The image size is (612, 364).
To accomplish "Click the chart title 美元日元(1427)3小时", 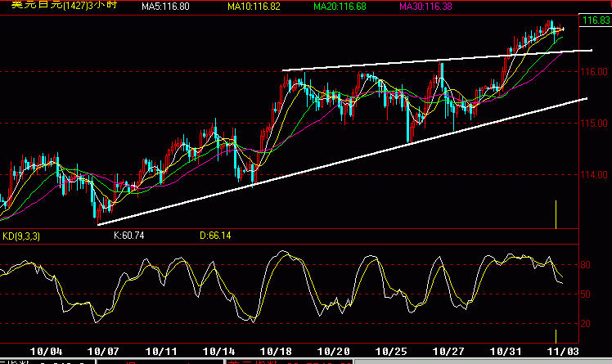I will (x=64, y=5).
